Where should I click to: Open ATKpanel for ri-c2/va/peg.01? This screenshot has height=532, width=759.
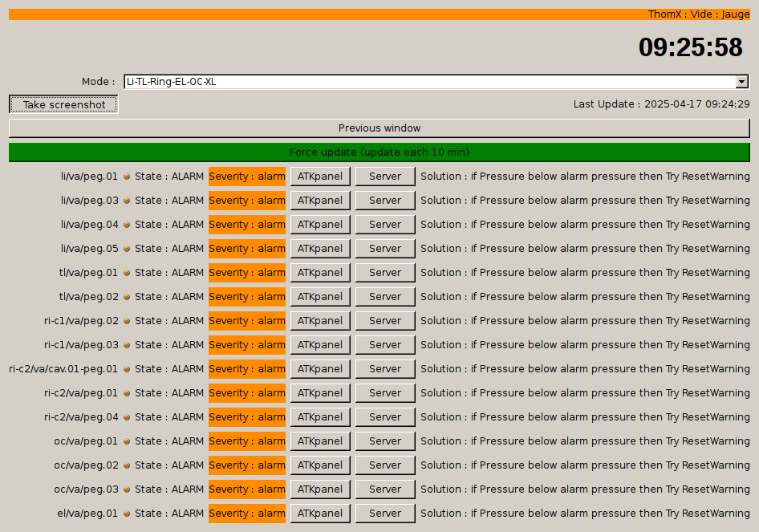(x=320, y=393)
